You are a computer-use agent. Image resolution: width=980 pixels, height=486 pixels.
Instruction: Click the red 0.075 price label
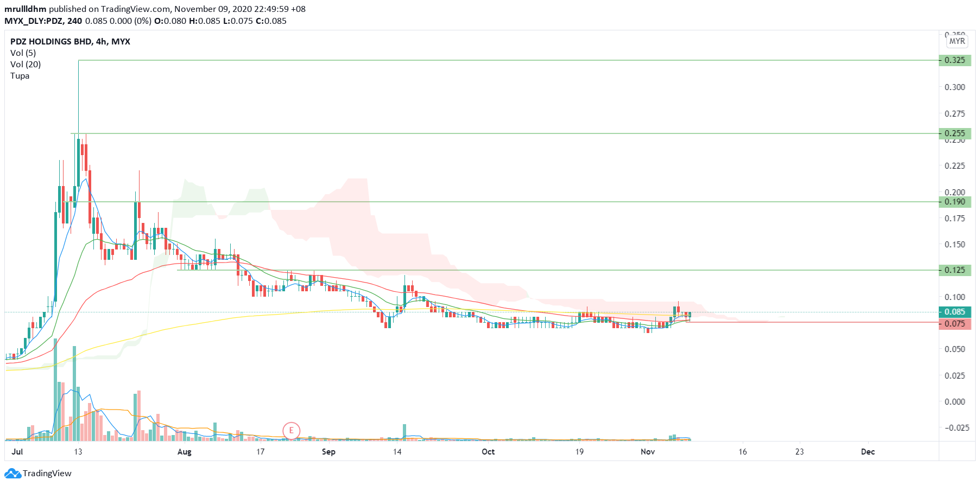[955, 324]
